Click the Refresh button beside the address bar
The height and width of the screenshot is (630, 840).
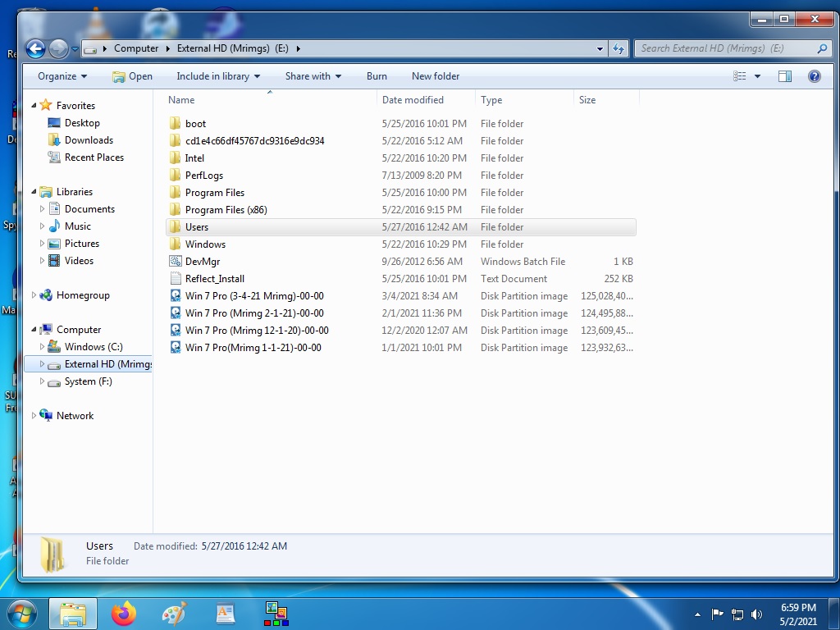pos(619,48)
